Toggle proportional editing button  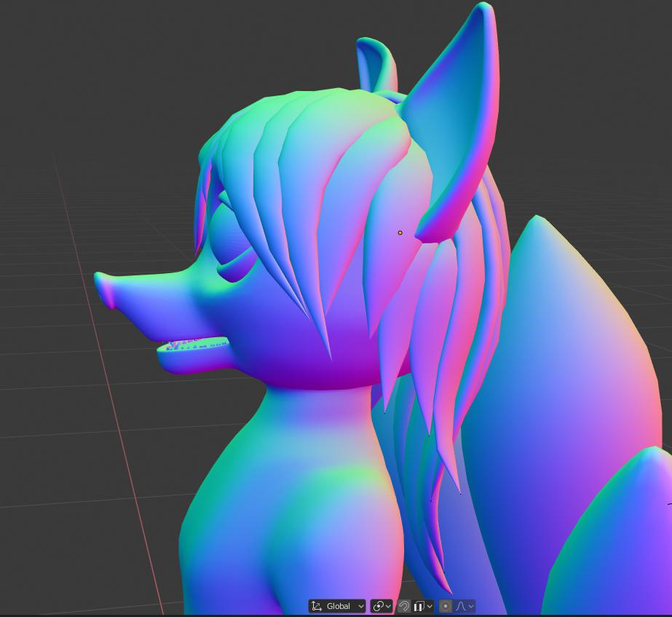[x=446, y=606]
